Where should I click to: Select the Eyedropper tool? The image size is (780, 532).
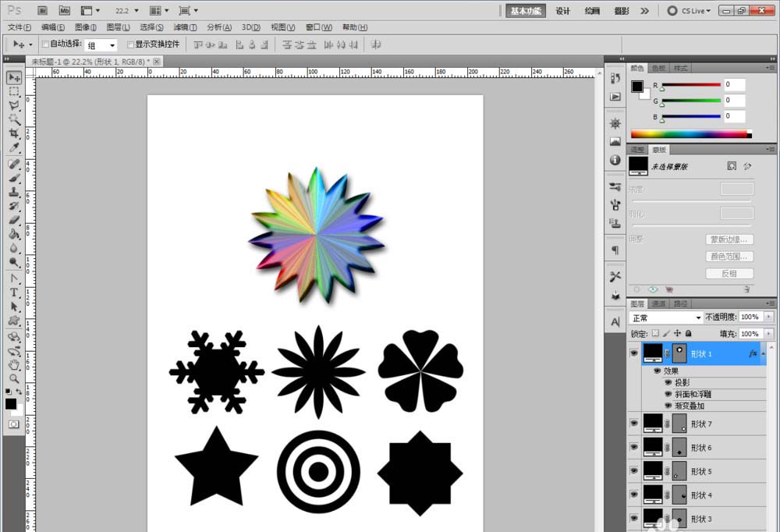click(x=14, y=147)
